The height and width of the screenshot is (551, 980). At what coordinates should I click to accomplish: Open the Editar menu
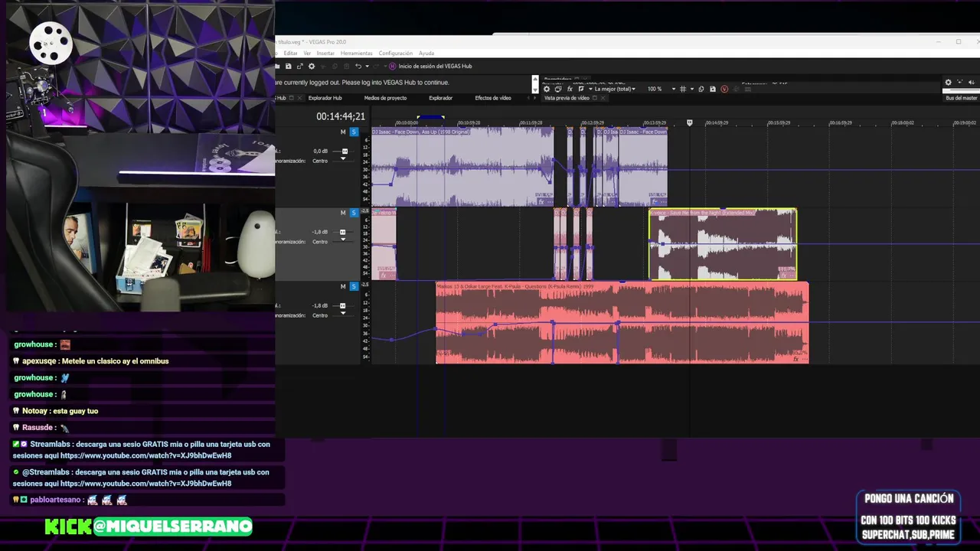click(291, 54)
